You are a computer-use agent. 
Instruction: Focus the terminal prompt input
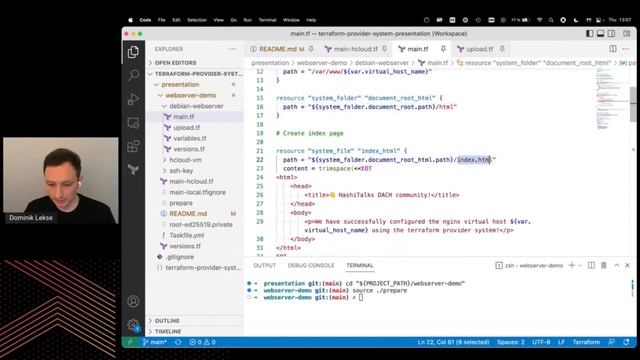361,298
